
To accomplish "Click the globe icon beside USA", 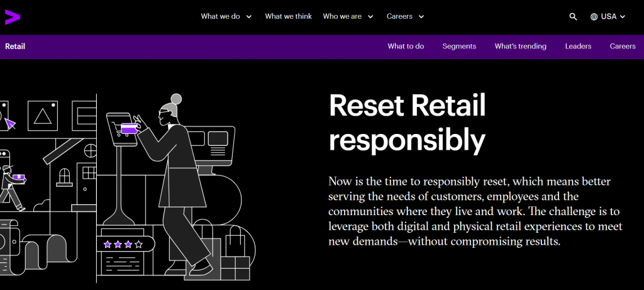I will 594,17.
